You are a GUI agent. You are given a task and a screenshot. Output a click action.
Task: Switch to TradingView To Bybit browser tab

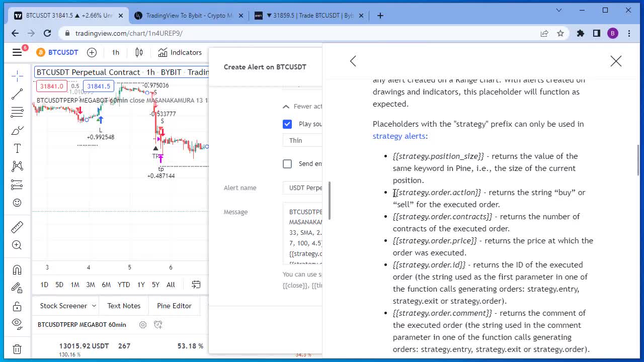(189, 16)
